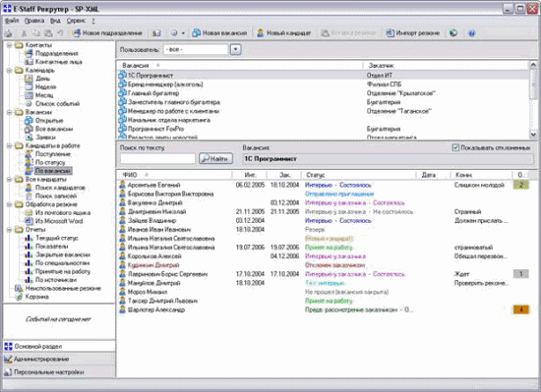Collapse the Календарь tree branch
Image resolution: width=541 pixels, height=392 pixels.
(x=10, y=71)
